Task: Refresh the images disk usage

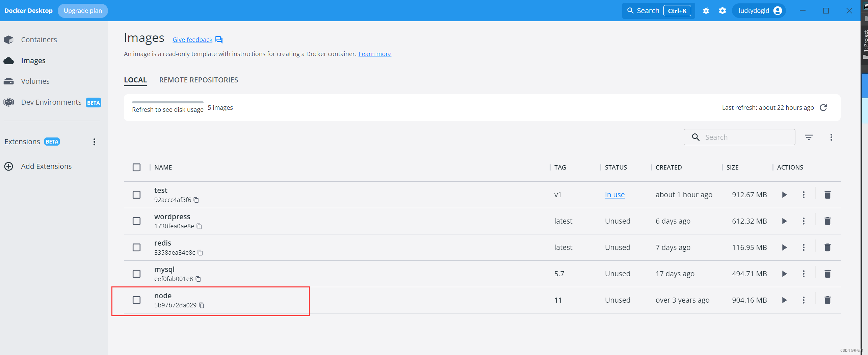Action: pyautogui.click(x=823, y=107)
